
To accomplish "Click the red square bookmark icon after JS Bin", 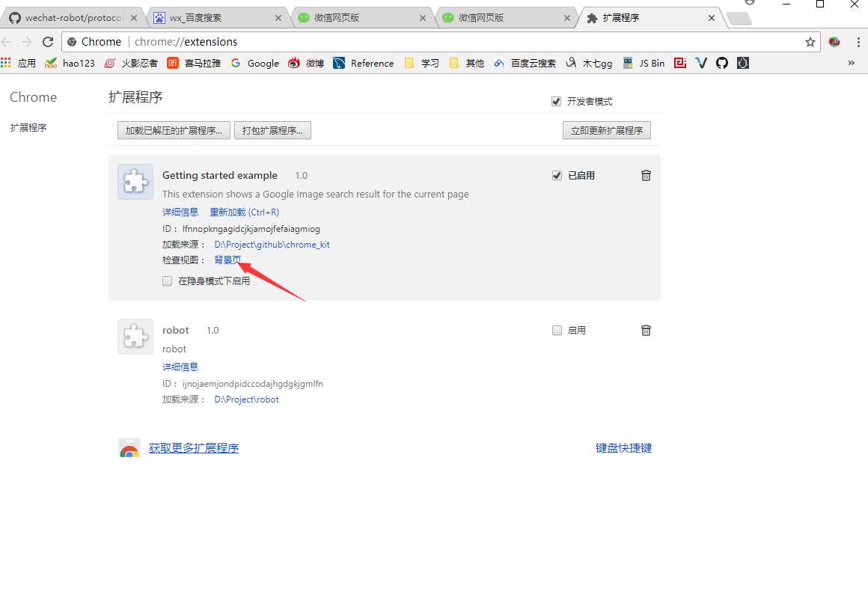I will [680, 63].
